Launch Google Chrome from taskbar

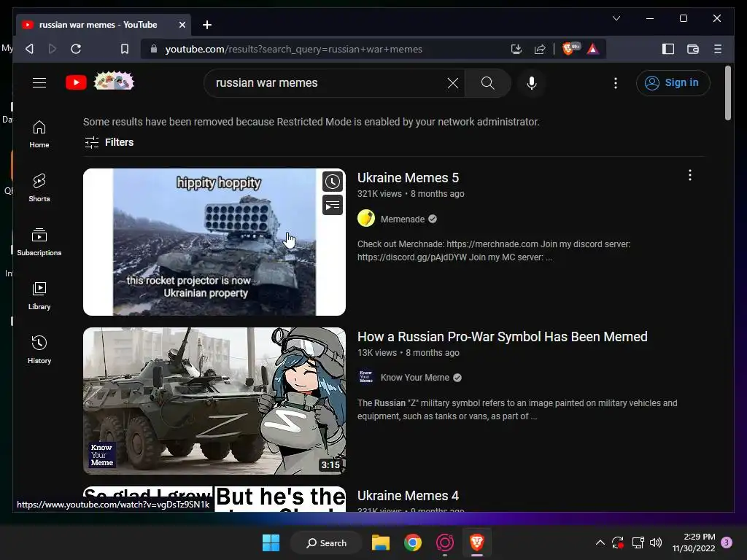coord(413,542)
